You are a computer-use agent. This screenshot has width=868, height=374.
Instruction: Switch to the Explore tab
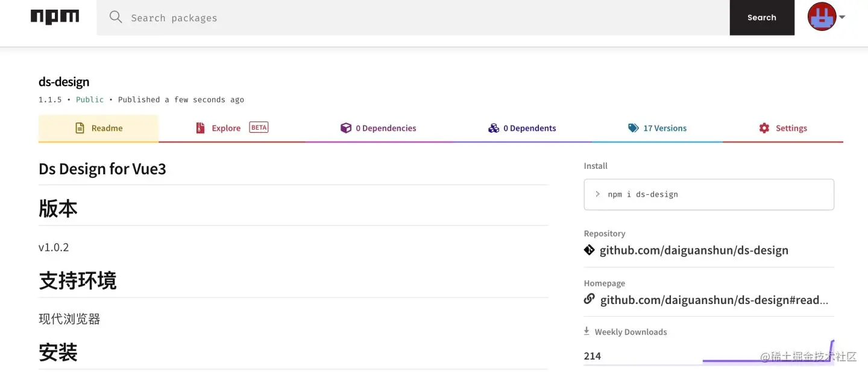click(232, 128)
